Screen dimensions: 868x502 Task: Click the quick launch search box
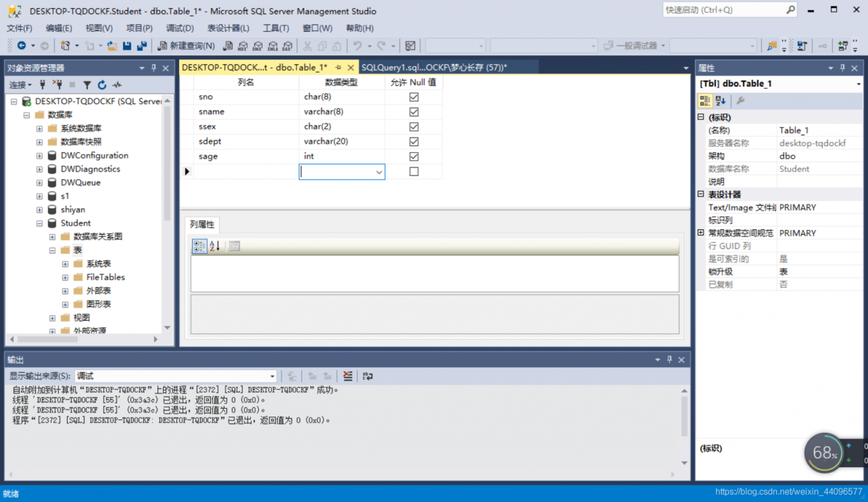723,10
